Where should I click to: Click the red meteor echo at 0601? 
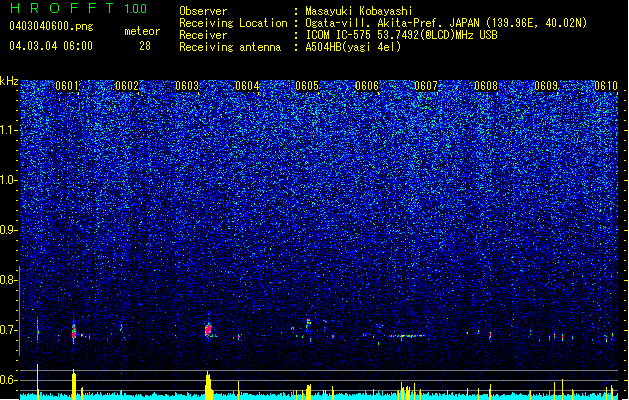(x=74, y=331)
